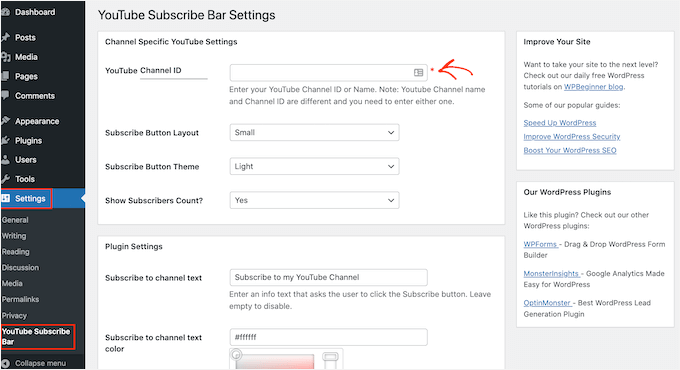This screenshot has height=370, width=680.
Task: Open the Plugins menu label
Action: (x=28, y=141)
